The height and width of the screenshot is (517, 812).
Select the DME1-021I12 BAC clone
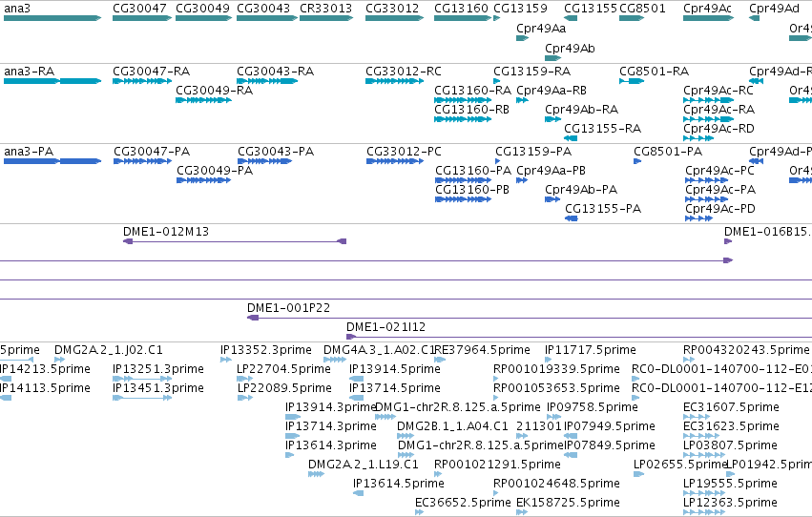click(579, 337)
